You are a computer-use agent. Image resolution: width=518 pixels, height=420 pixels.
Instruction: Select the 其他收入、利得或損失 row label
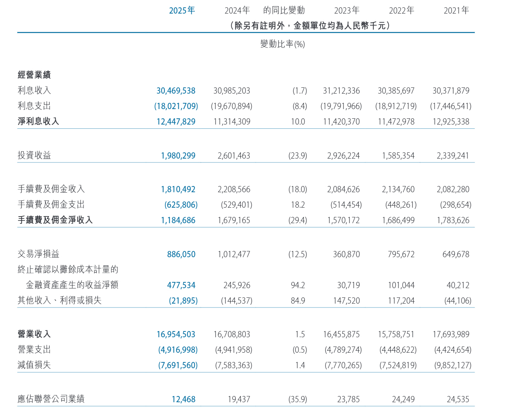(60, 300)
